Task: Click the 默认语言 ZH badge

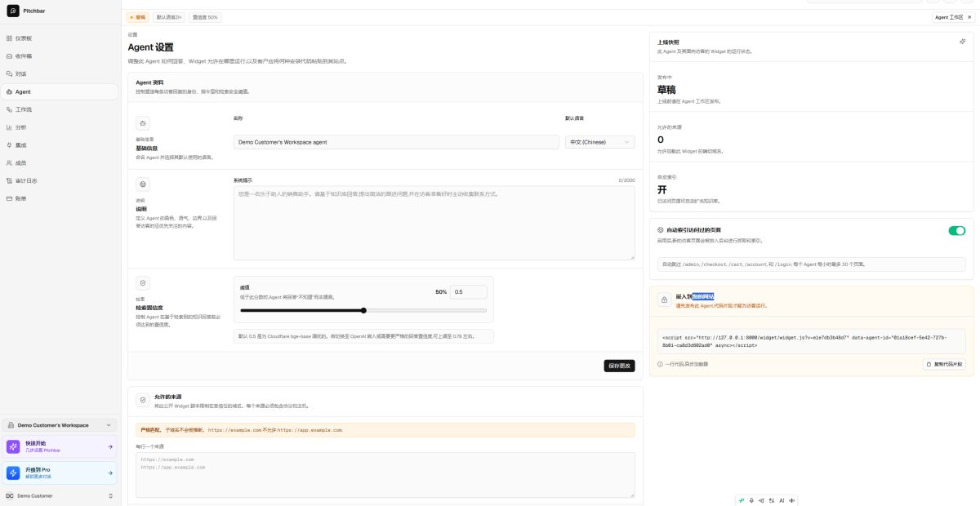Action: click(x=169, y=17)
